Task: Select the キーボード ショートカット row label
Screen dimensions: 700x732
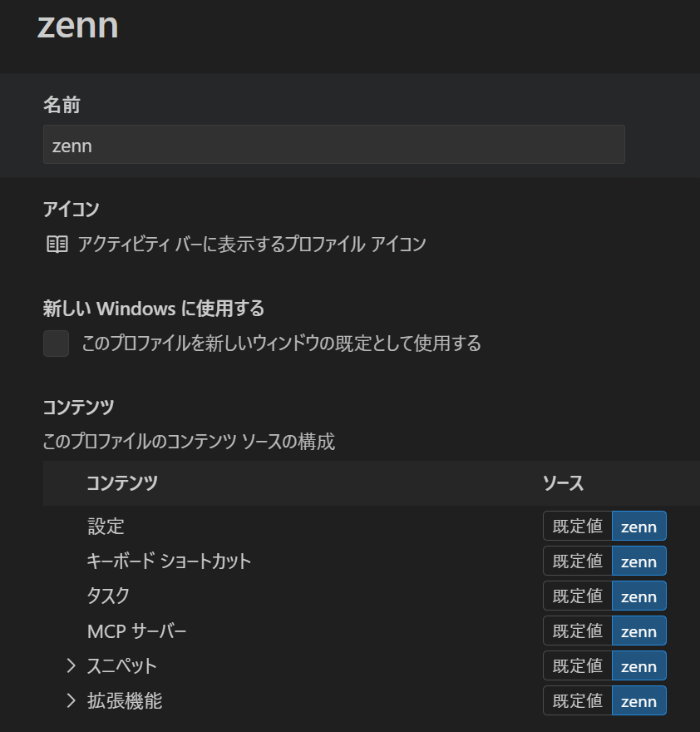Action: pyautogui.click(x=169, y=561)
